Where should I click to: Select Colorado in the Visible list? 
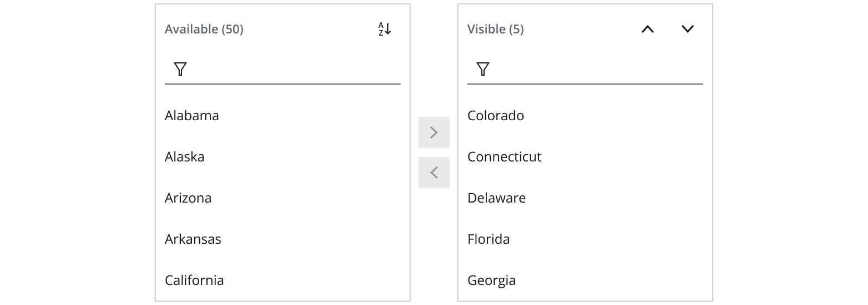[496, 116]
